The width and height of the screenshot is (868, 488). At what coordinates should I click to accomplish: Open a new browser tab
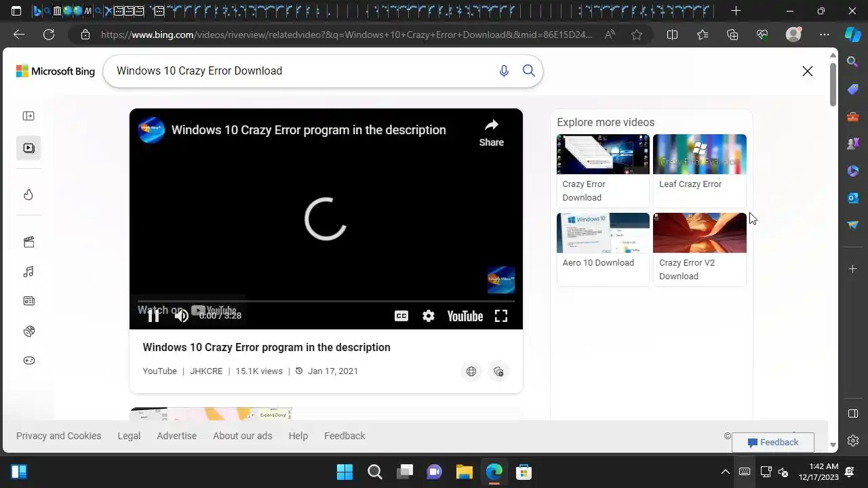(736, 11)
